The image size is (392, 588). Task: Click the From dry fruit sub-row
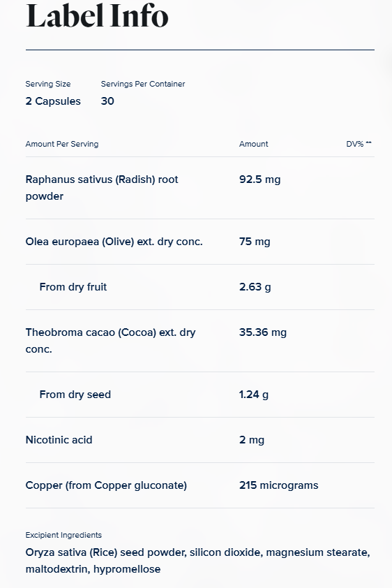[x=200, y=287]
